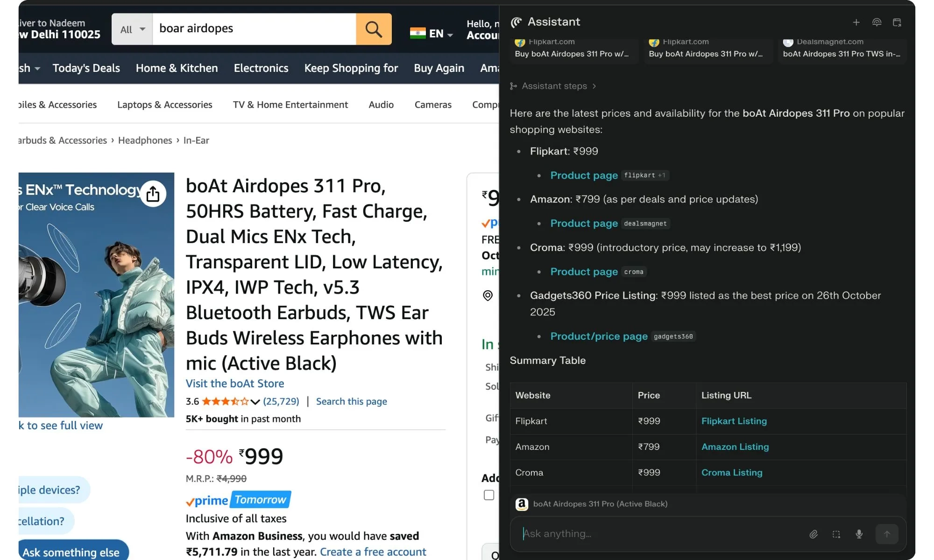Click the orange Amazon search magnifier button
Screen dimensions: 934x560
(x=374, y=29)
